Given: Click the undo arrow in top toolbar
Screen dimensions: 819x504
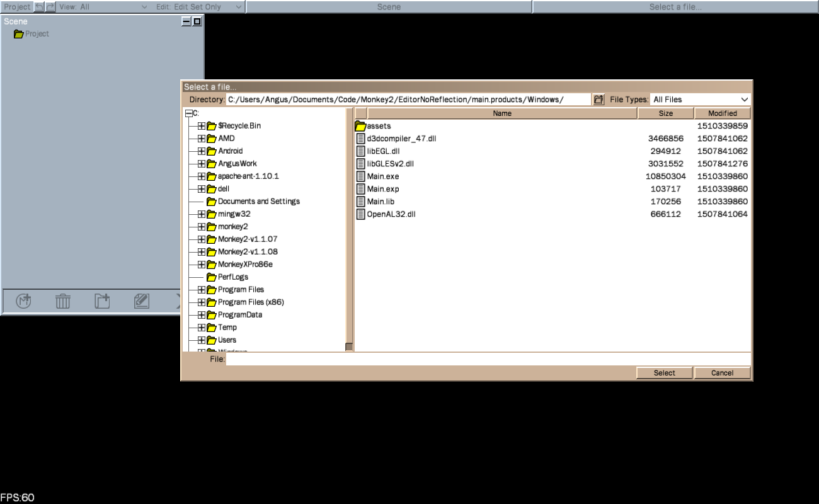Looking at the screenshot, I should 39,7.
